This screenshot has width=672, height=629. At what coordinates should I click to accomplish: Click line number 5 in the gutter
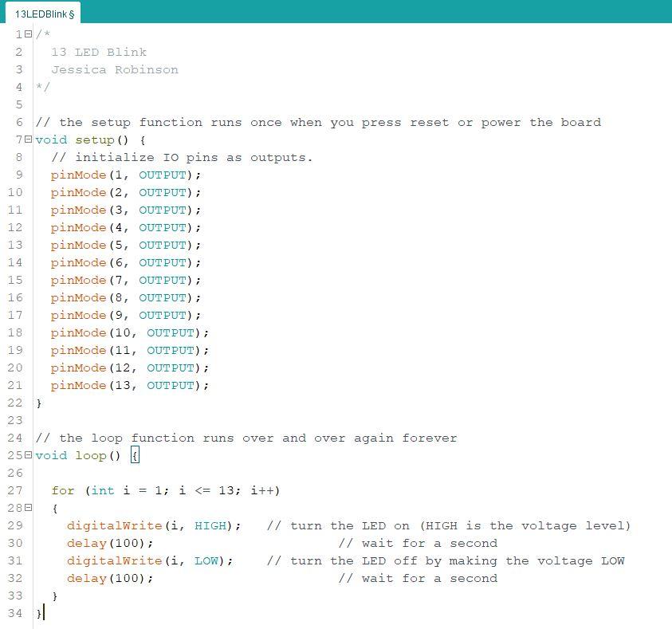click(19, 104)
